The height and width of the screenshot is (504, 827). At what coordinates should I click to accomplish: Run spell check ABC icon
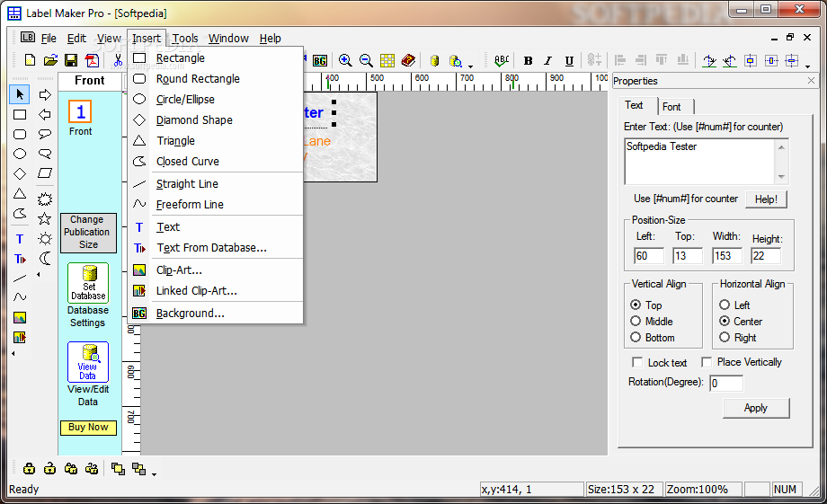pos(502,60)
